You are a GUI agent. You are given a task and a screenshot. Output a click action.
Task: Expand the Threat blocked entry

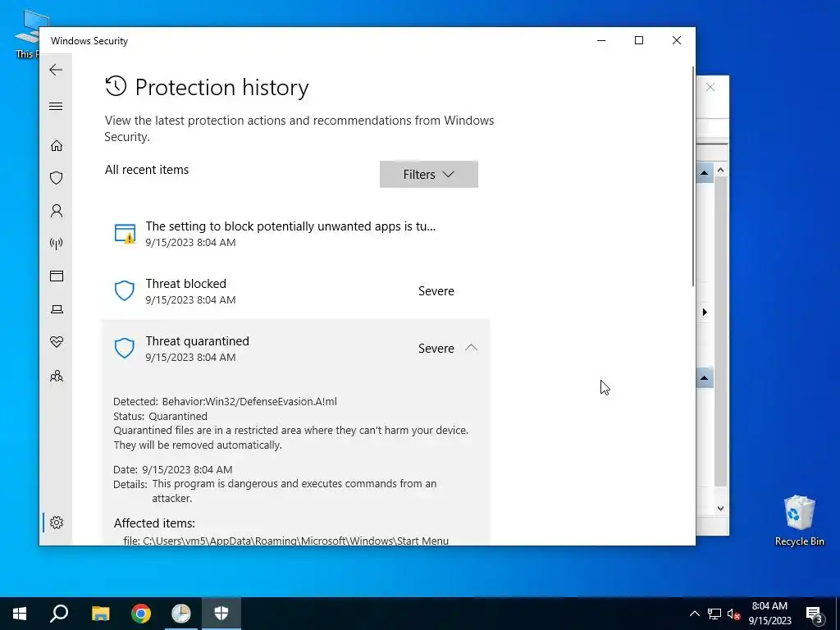(x=295, y=291)
